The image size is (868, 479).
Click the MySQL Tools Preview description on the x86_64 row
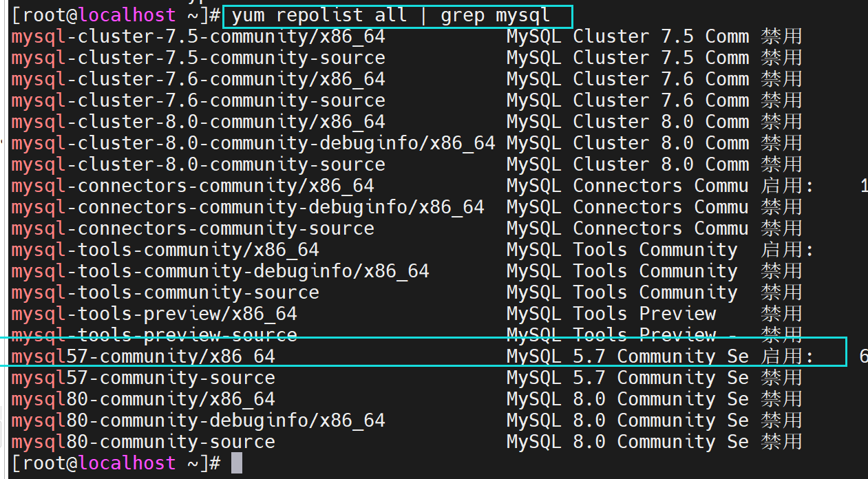[611, 314]
